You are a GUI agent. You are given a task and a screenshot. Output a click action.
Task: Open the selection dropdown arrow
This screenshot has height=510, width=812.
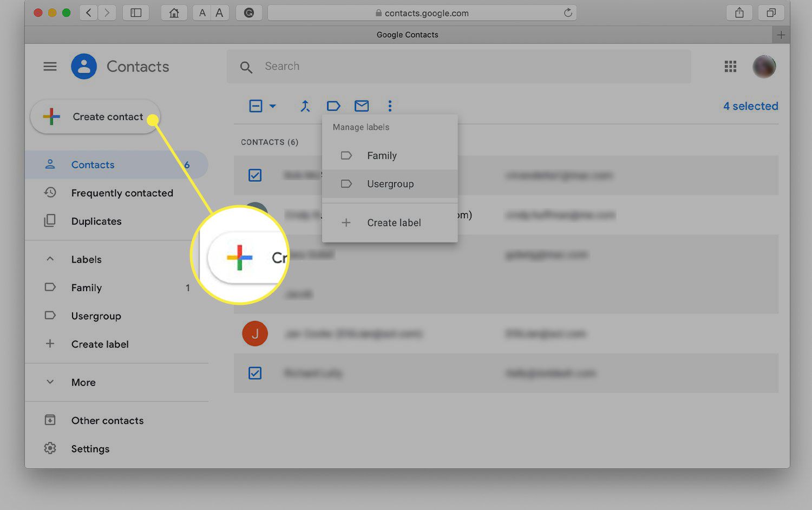pos(273,106)
